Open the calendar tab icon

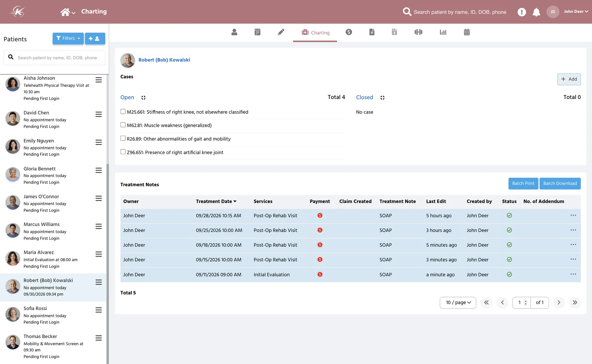(467, 32)
